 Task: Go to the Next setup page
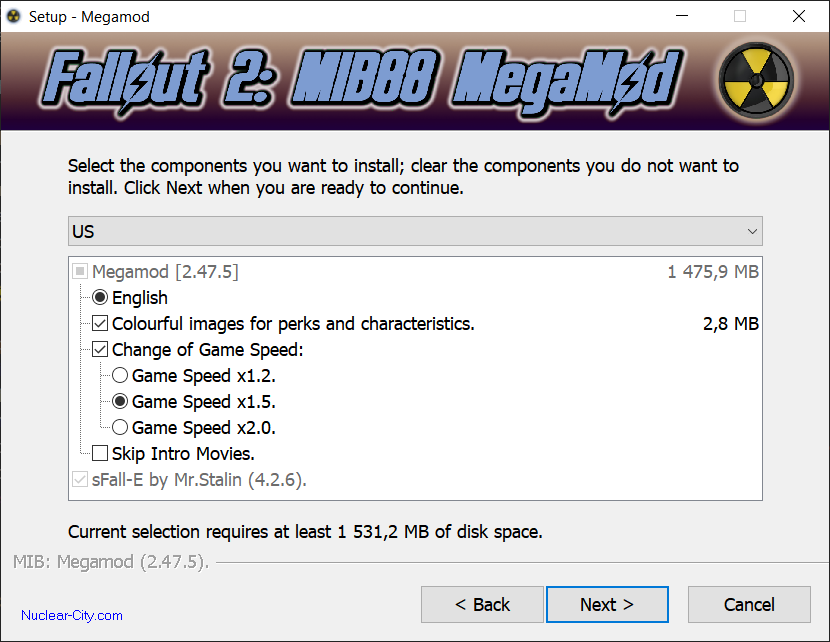tap(607, 604)
